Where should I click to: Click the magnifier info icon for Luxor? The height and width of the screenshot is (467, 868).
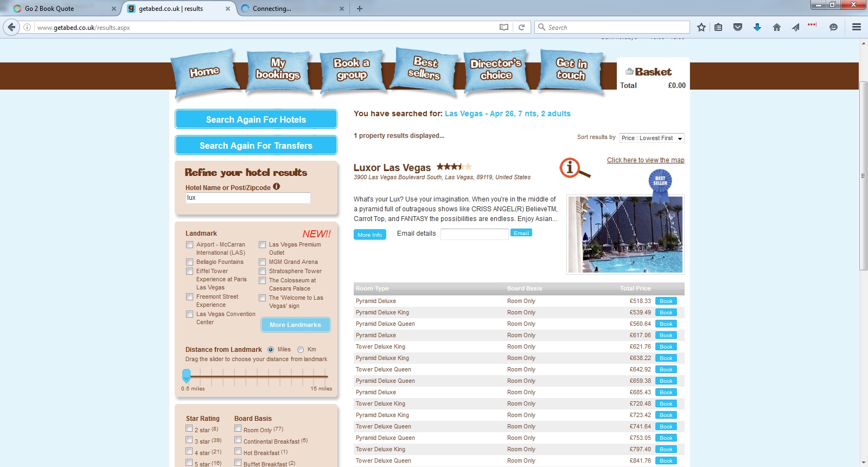click(x=575, y=168)
